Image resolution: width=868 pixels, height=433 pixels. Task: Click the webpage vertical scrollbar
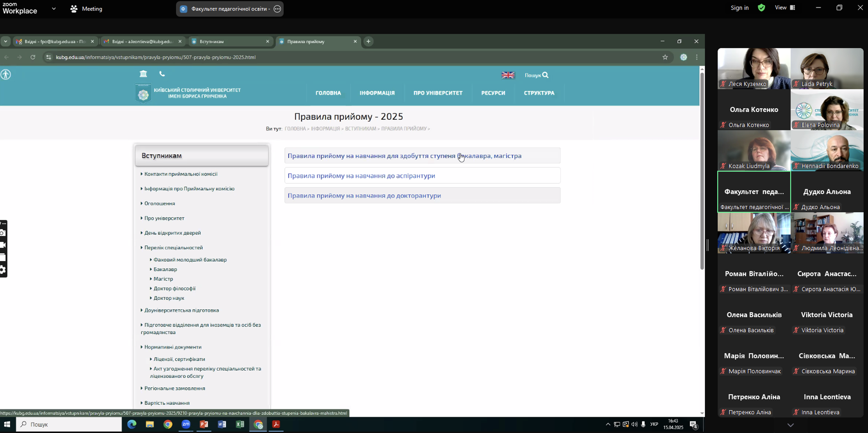click(702, 169)
